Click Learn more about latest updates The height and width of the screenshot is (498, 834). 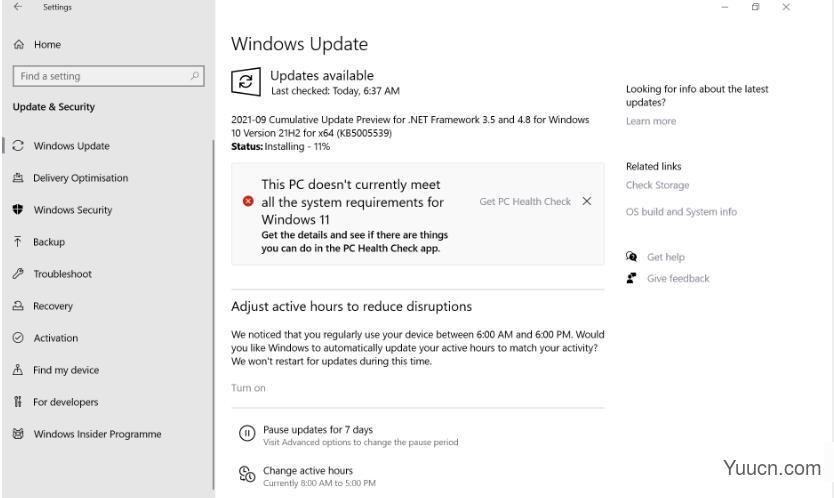[x=651, y=121]
